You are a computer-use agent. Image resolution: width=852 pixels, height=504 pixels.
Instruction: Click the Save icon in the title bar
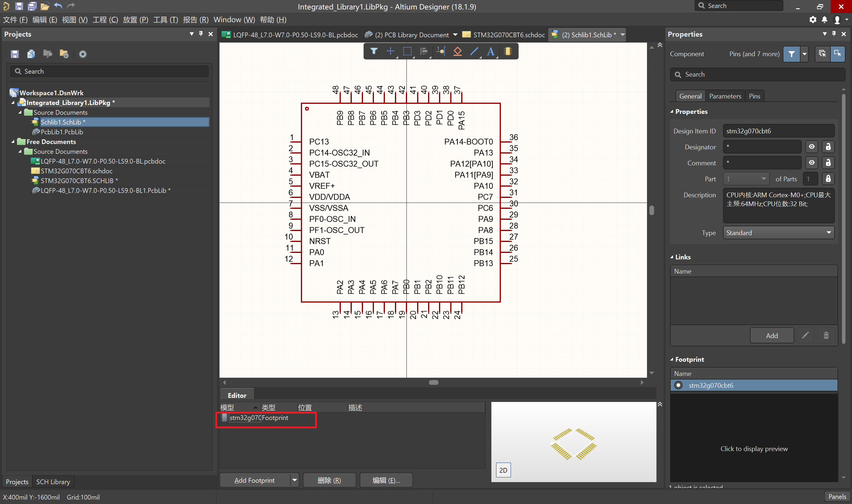click(19, 6)
